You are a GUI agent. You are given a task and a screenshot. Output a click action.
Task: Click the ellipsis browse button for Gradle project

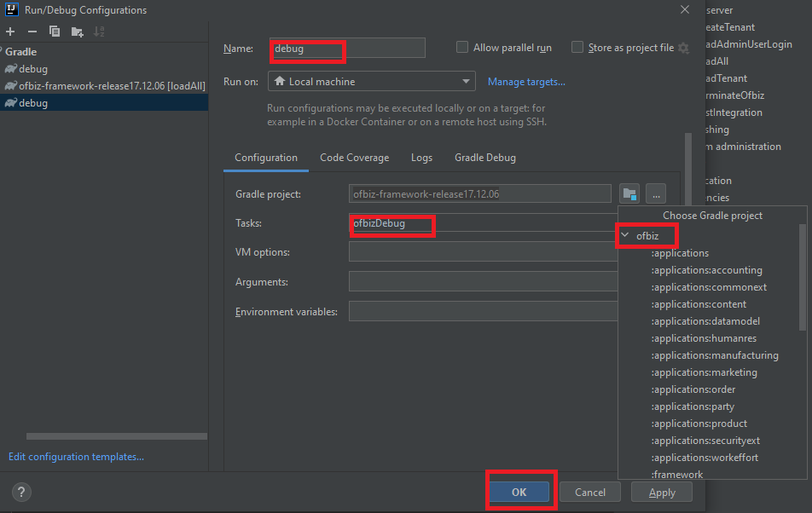click(656, 194)
